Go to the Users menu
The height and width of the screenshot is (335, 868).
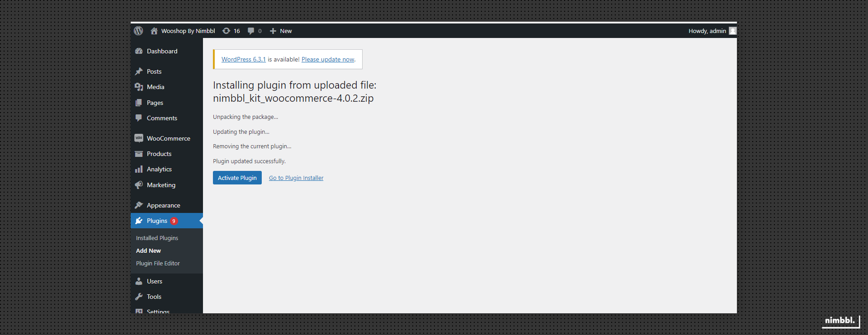click(x=167, y=281)
